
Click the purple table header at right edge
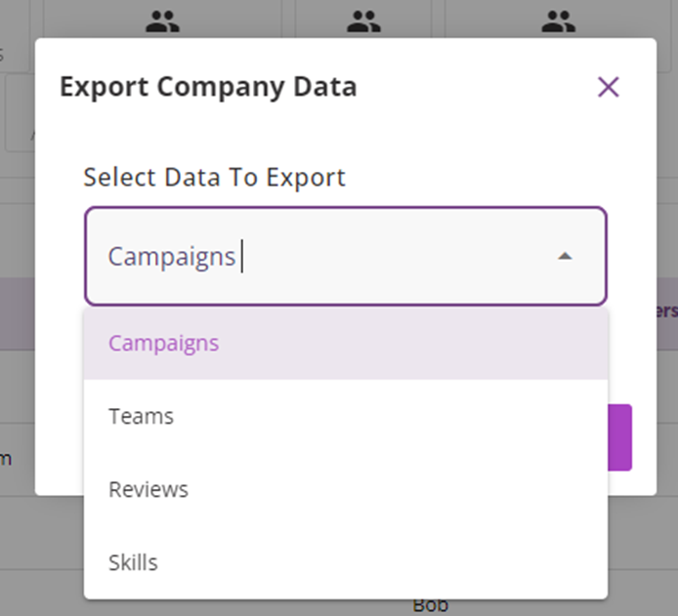coord(666,310)
